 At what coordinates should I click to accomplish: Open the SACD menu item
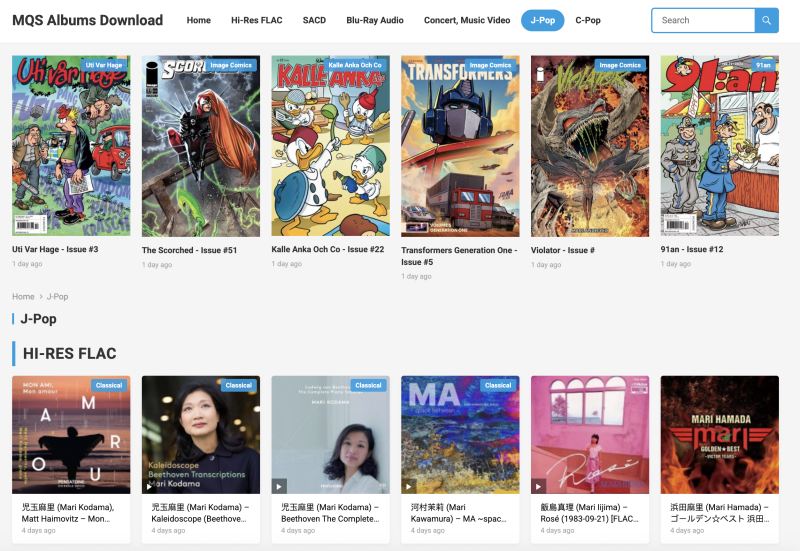click(x=314, y=20)
